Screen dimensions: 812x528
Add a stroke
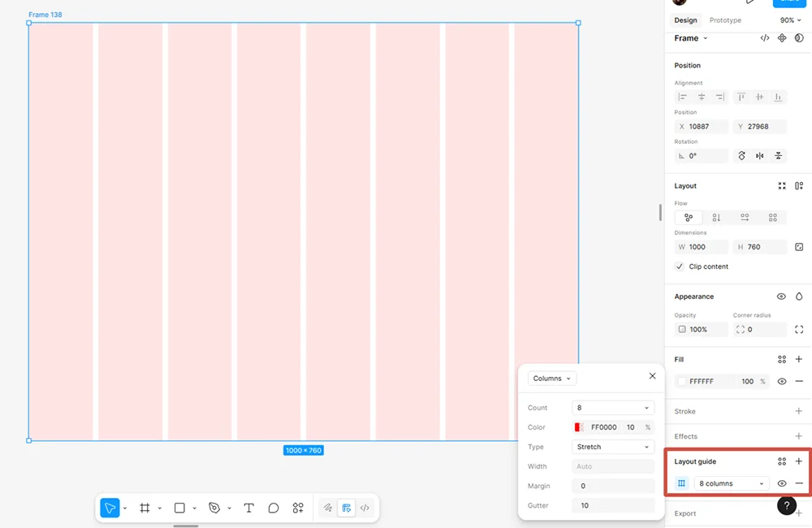click(799, 411)
